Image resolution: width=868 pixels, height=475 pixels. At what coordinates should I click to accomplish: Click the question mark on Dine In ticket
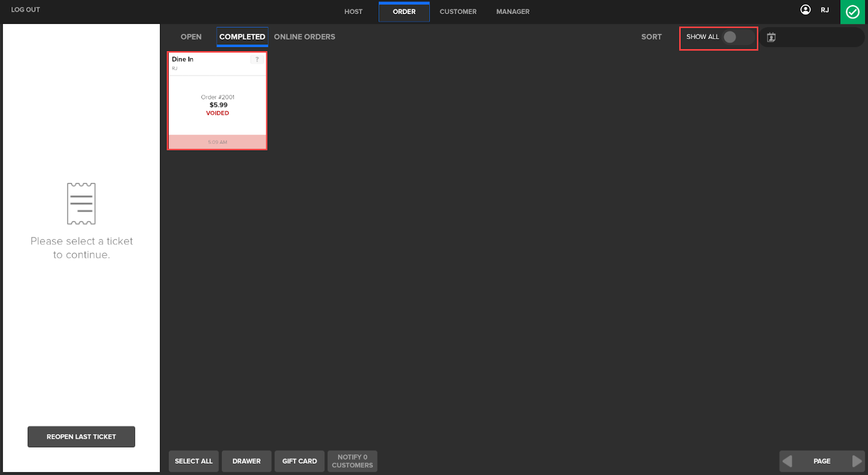tap(257, 60)
